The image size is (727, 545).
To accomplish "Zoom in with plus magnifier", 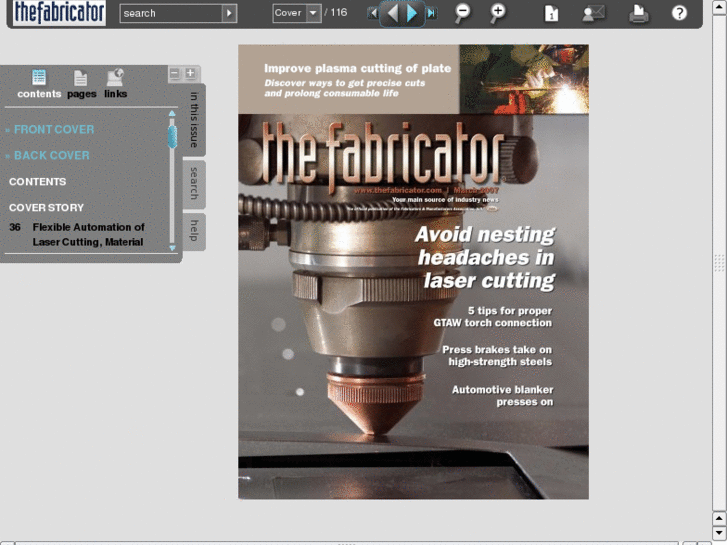I will click(497, 13).
